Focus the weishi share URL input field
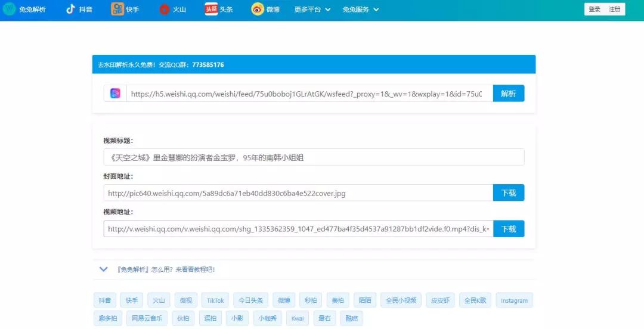Image resolution: width=644 pixels, height=329 pixels. 309,93
